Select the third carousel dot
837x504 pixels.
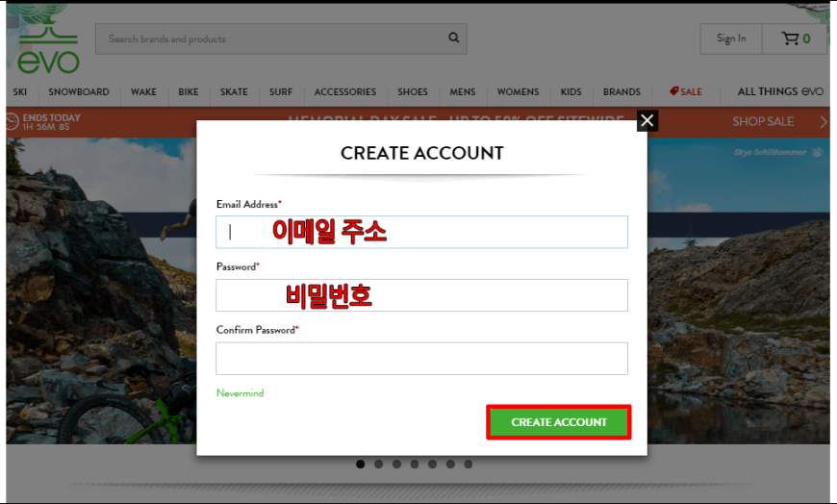pos(396,464)
